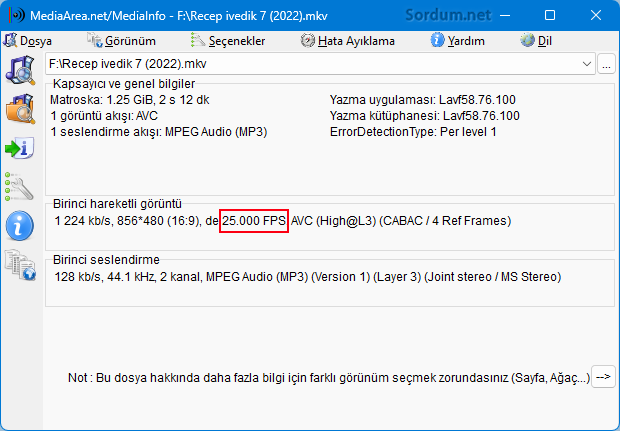This screenshot has height=431, width=620.
Task: Click '1 seslendirme akışı: MPEG Audio (MP3)' line
Action: tap(159, 132)
